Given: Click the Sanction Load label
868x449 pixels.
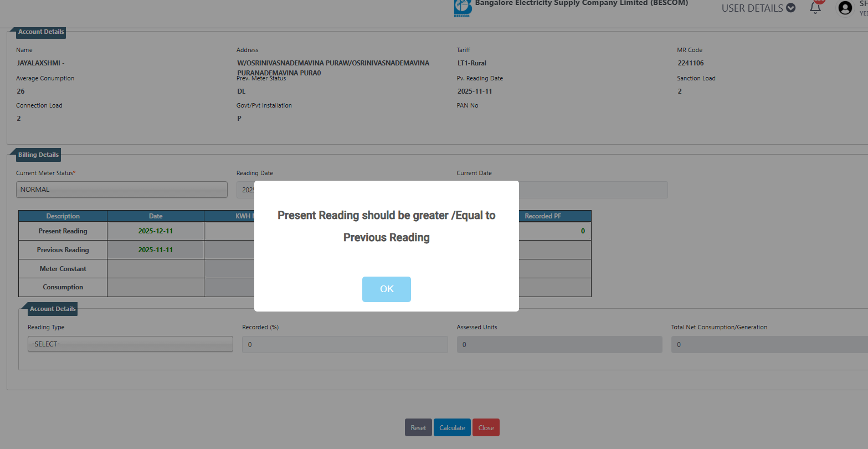Looking at the screenshot, I should (696, 78).
